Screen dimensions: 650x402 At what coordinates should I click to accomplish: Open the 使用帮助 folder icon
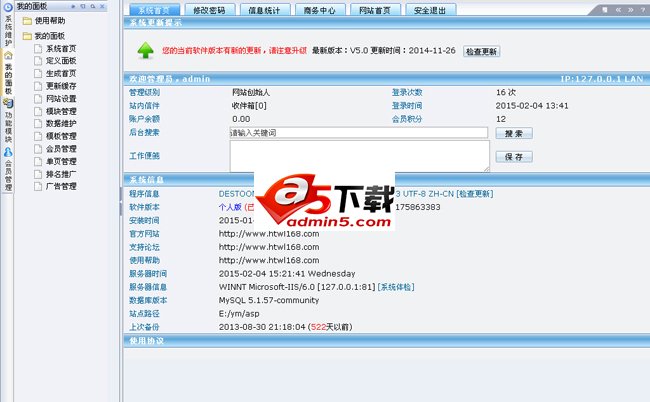(x=27, y=21)
